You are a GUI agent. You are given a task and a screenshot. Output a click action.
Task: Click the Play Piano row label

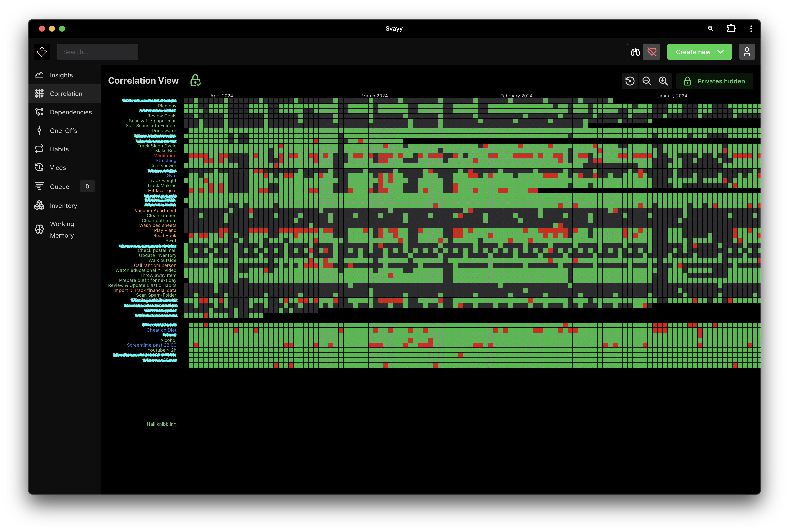165,231
